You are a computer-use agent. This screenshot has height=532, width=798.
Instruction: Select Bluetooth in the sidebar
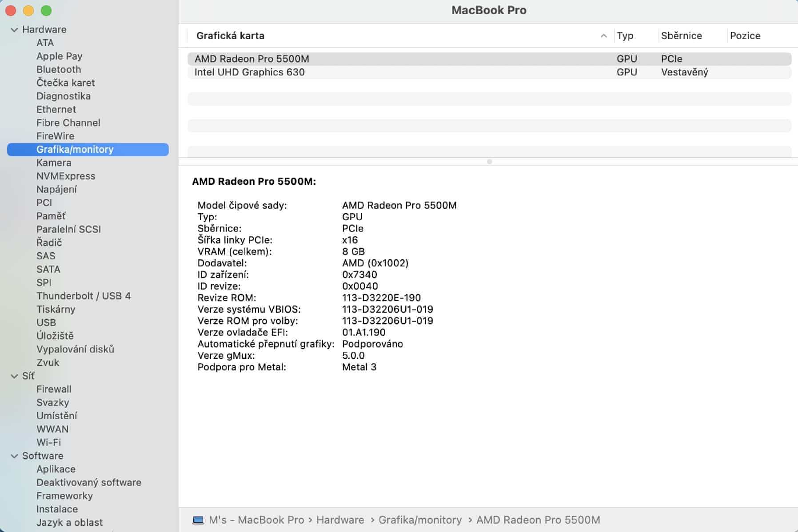pyautogui.click(x=59, y=70)
